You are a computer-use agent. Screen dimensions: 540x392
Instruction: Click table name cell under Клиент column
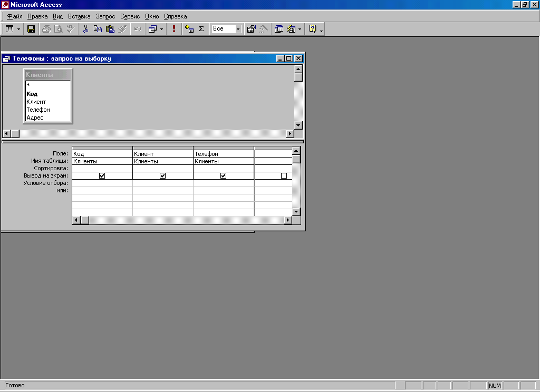(162, 161)
